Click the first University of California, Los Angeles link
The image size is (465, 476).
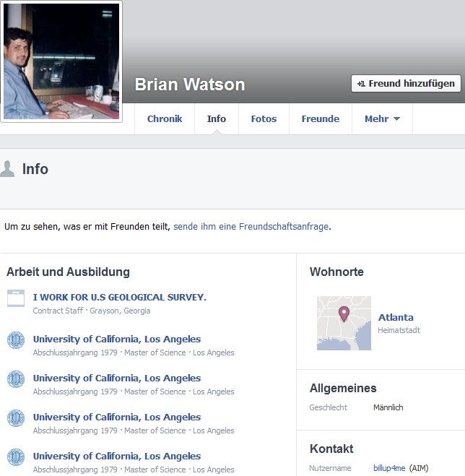[117, 339]
